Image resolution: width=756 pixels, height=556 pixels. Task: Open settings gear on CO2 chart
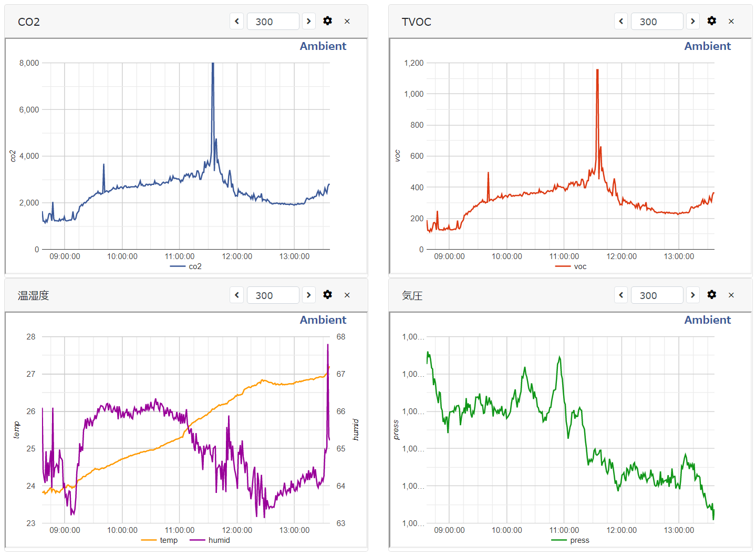tap(327, 21)
